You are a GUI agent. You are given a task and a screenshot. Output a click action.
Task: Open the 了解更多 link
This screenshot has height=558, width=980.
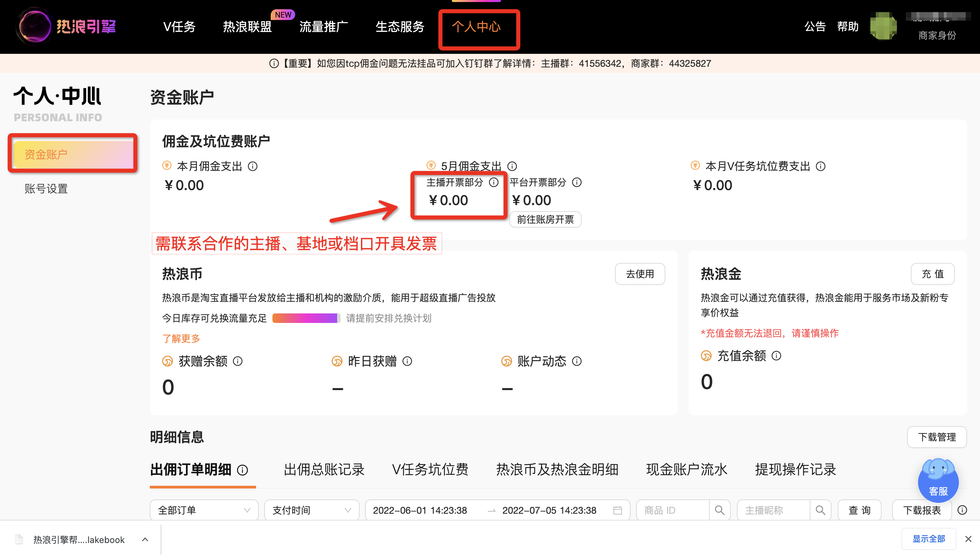coord(181,338)
